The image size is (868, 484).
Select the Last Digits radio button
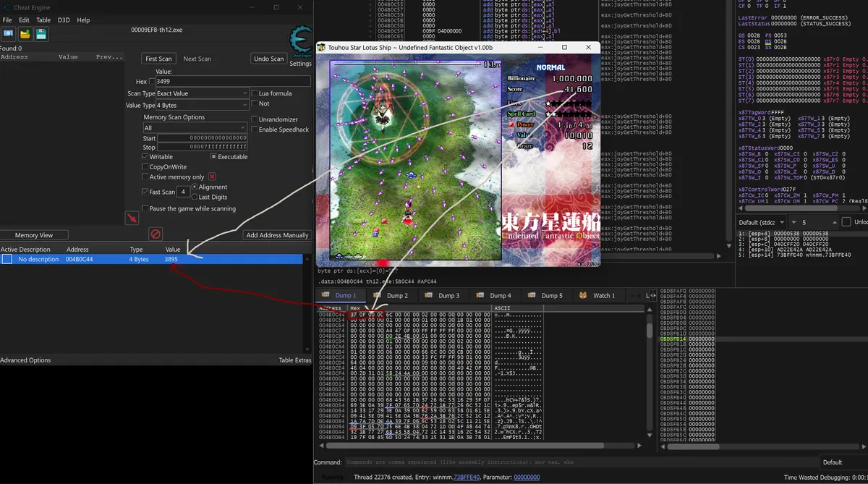pyautogui.click(x=195, y=197)
